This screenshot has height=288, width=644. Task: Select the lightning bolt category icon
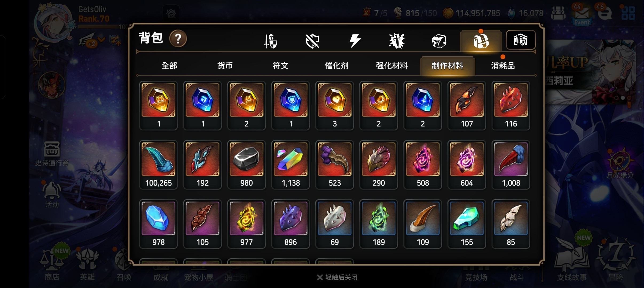[355, 41]
